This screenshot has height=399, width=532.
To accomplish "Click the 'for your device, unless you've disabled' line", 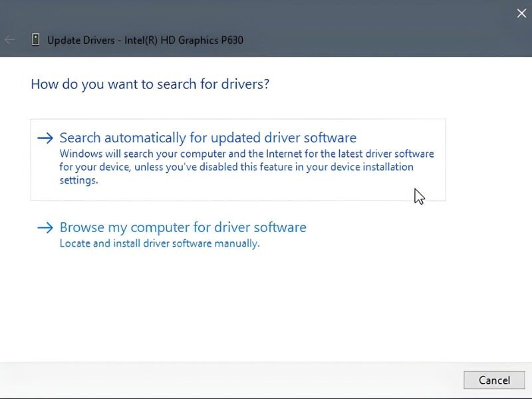I will click(x=236, y=167).
